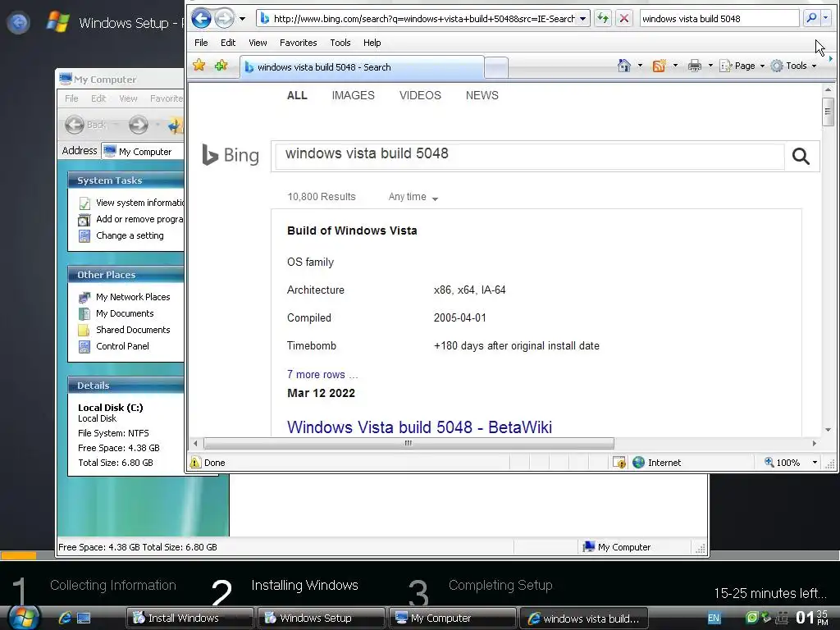Screen dimensions: 840x630
Task: Click the IE forward arrow button
Action: coord(225,19)
